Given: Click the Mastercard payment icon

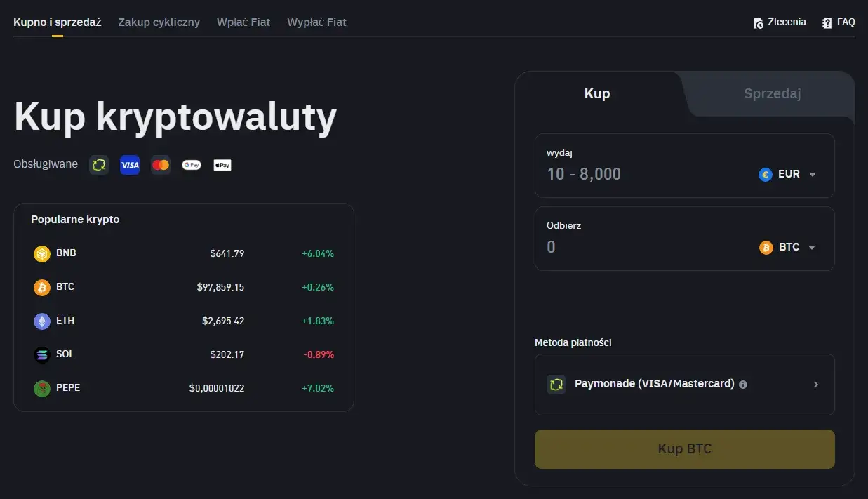Looking at the screenshot, I should click(x=161, y=165).
